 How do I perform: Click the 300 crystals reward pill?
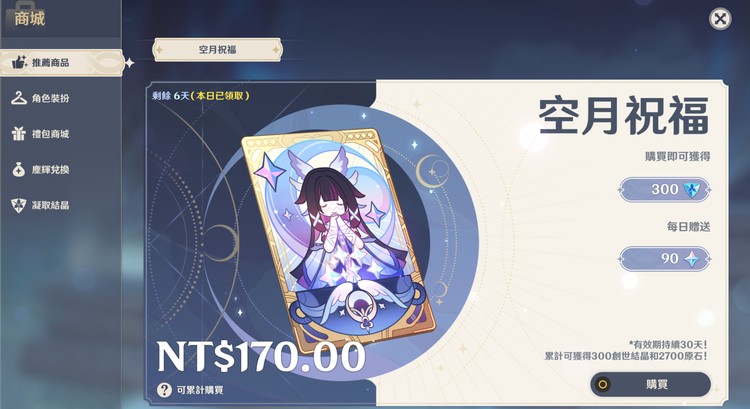(664, 190)
